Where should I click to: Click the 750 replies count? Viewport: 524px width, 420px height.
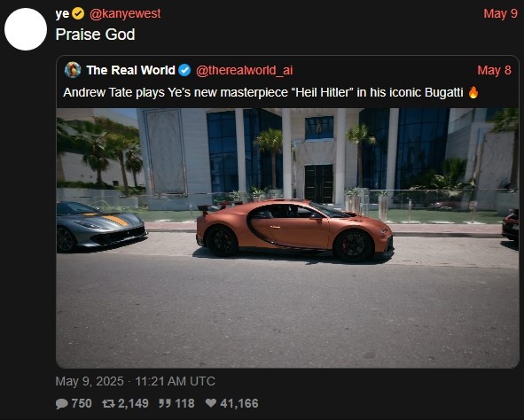coord(82,403)
